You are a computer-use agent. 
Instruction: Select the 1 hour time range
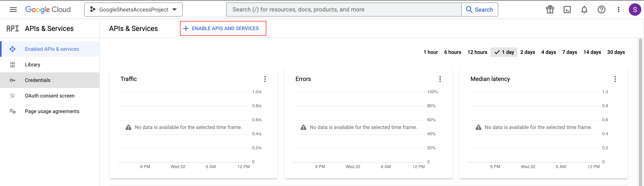[431, 52]
